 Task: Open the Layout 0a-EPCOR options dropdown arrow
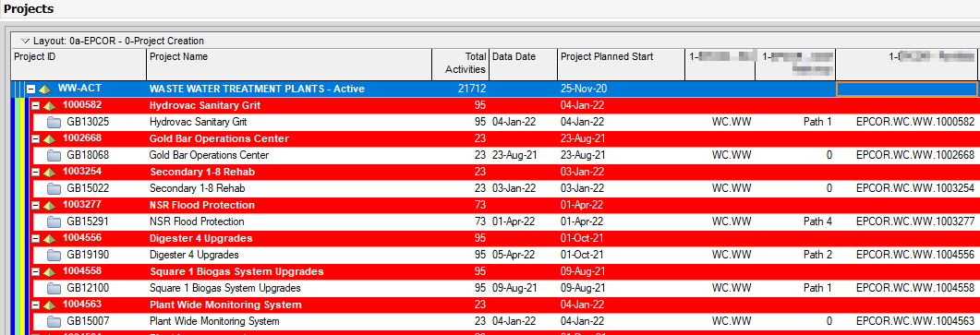coord(25,42)
